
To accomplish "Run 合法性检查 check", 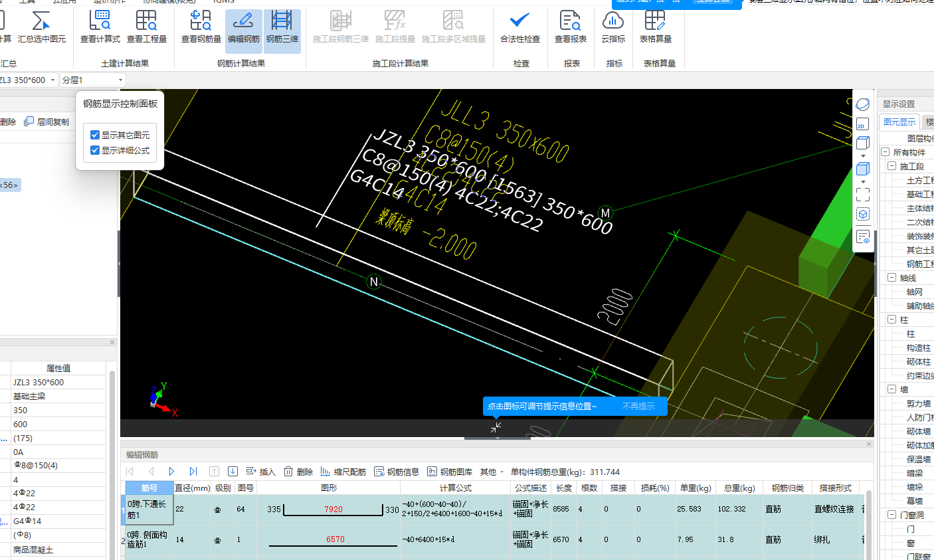I will pos(520,27).
